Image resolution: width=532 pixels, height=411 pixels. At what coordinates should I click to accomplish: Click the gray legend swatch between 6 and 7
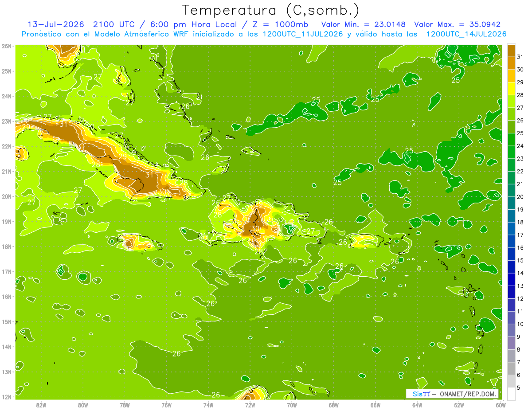click(511, 368)
